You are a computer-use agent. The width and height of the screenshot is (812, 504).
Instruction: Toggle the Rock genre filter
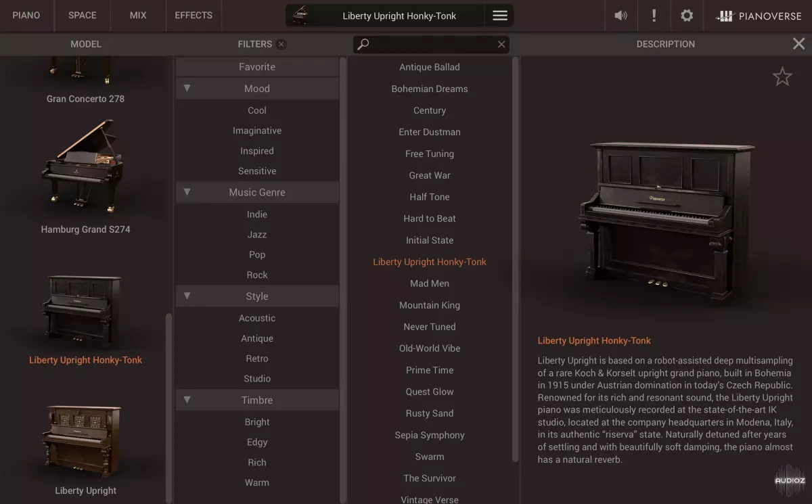[x=257, y=275]
